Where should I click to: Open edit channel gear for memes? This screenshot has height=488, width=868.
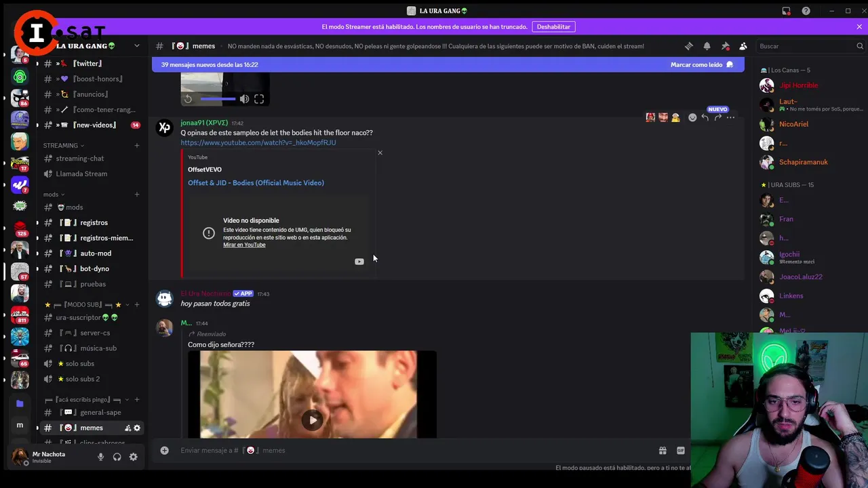(137, 428)
